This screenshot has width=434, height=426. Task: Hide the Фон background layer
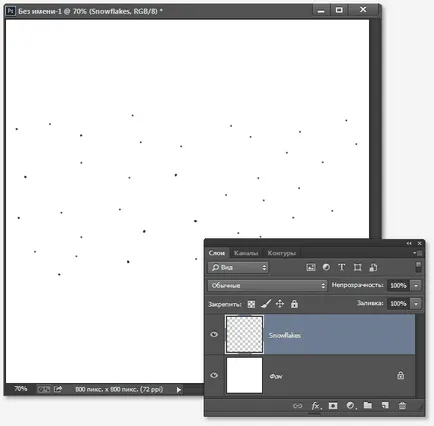tap(214, 375)
